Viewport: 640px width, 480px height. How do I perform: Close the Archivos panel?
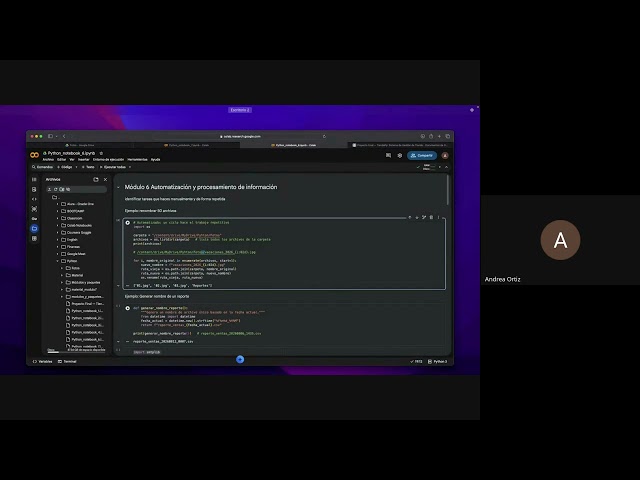(105, 180)
